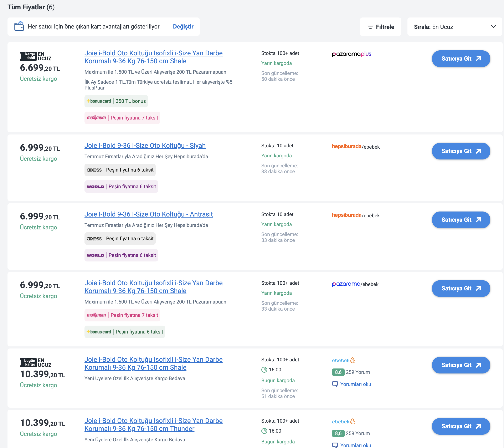This screenshot has height=448, width=504.
Task: Click Satıcıya Git for pazarama/ebebek offer
Action: [461, 288]
